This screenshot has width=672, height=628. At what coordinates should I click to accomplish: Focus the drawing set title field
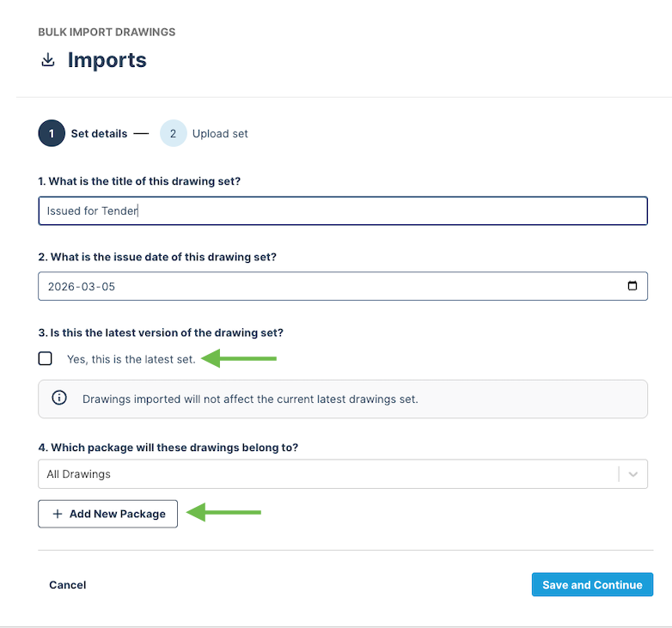coord(342,210)
